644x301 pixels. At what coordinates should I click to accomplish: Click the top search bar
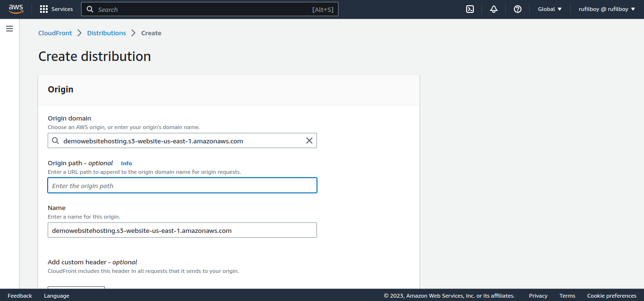point(210,9)
